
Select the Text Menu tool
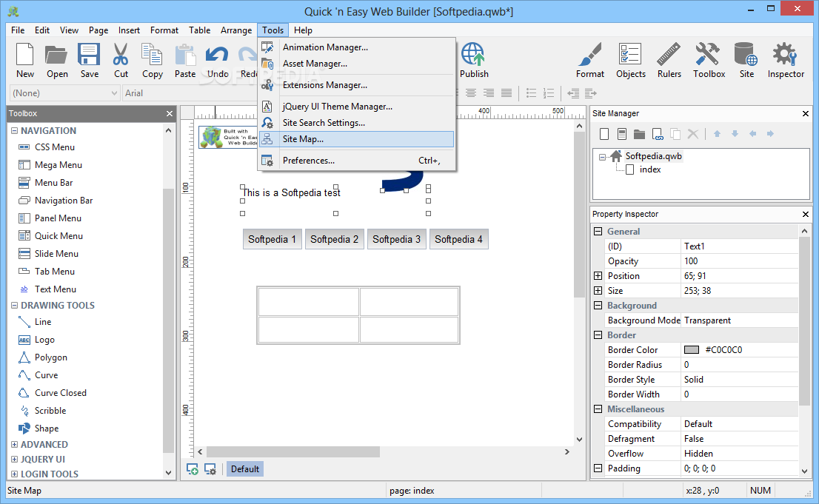coord(55,289)
